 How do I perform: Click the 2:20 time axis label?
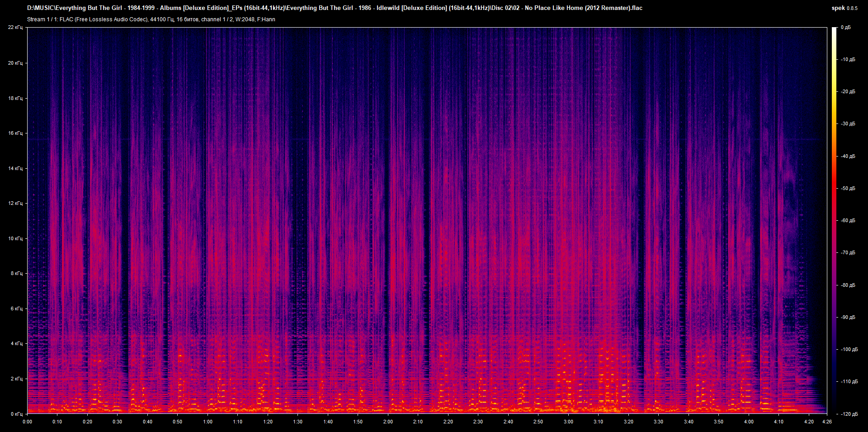pyautogui.click(x=448, y=422)
